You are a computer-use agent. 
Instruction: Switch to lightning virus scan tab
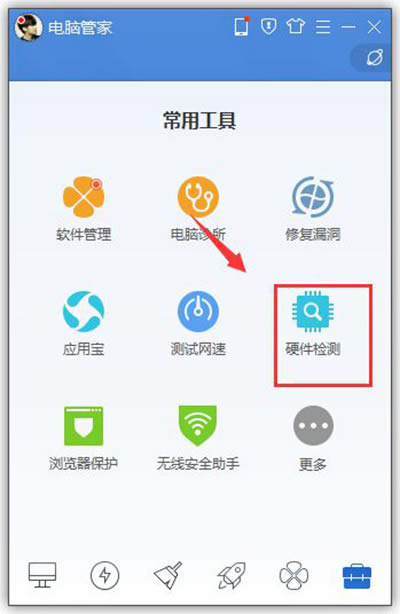105,575
